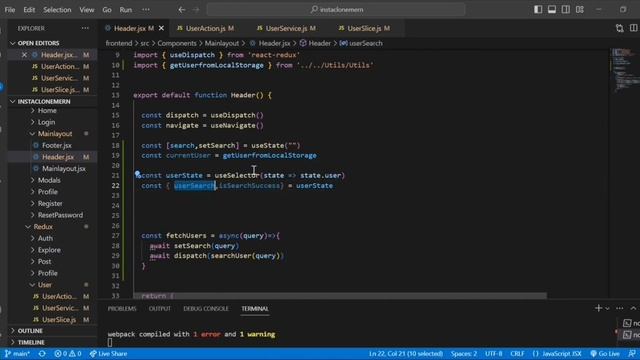
Task: Close Header.jsx in Open Editors list
Action: [24, 55]
